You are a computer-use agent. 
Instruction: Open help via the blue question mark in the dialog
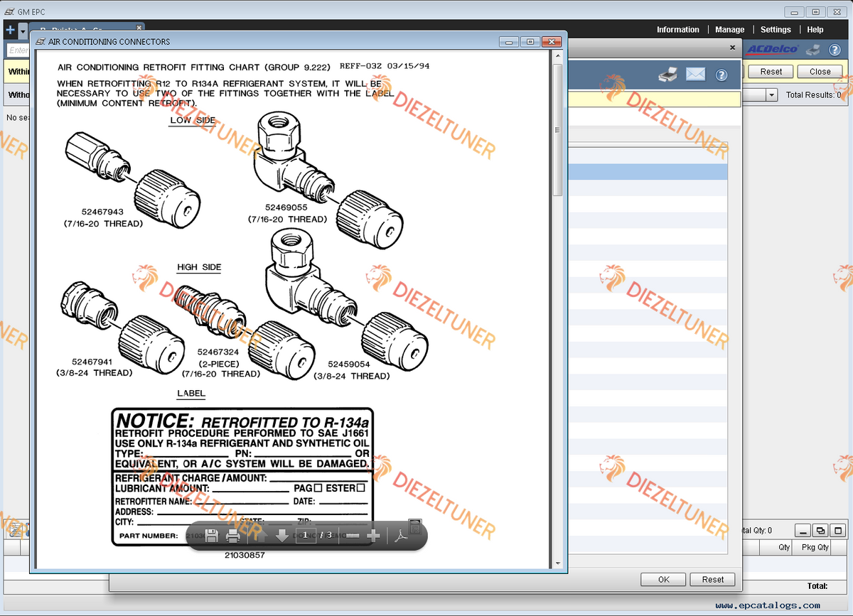[721, 75]
